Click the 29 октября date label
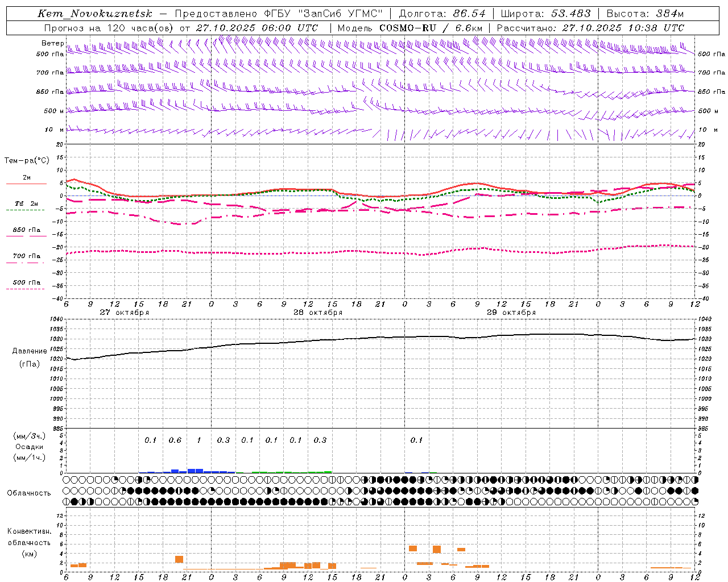The image size is (728, 582). (511, 313)
